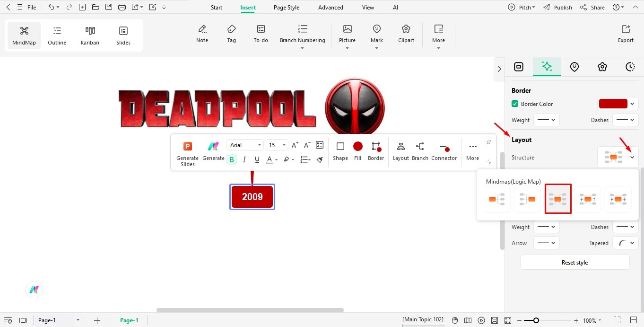644x327 pixels.
Task: Click the Open folder icon
Action: (x=96, y=7)
